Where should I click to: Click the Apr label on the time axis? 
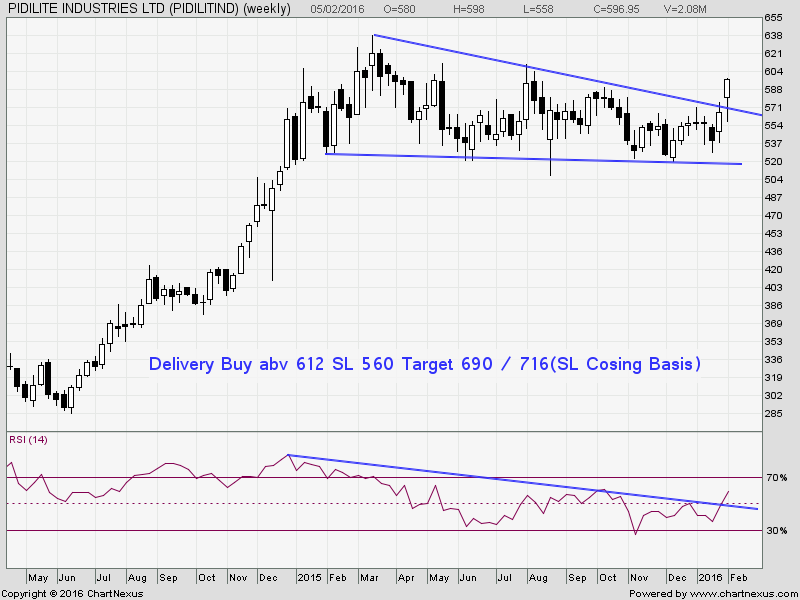pos(406,578)
